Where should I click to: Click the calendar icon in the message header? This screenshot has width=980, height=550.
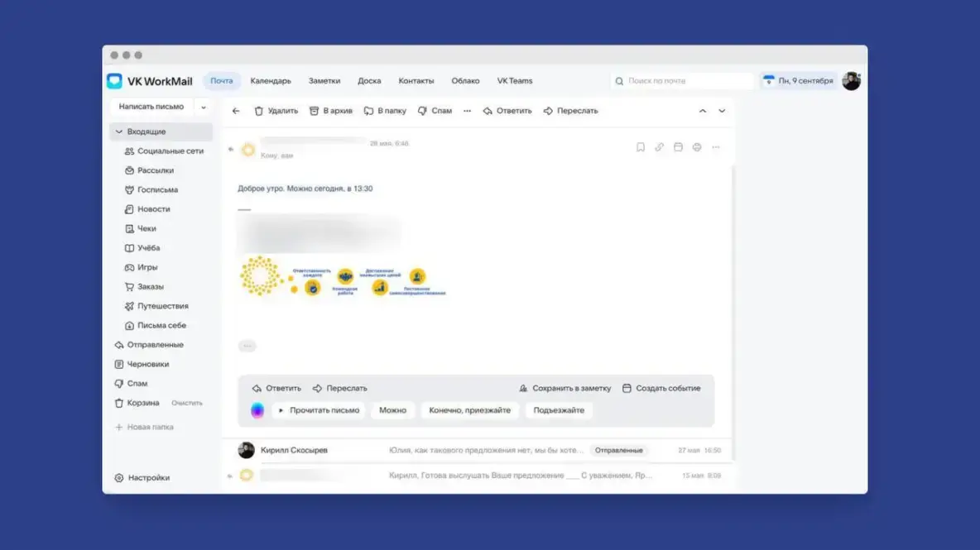click(x=678, y=147)
